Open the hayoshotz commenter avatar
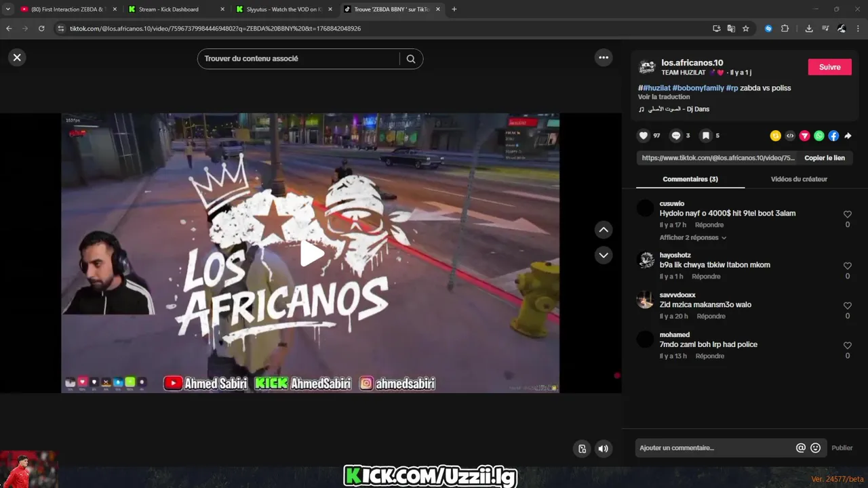Viewport: 868px width, 488px height. pos(646,260)
